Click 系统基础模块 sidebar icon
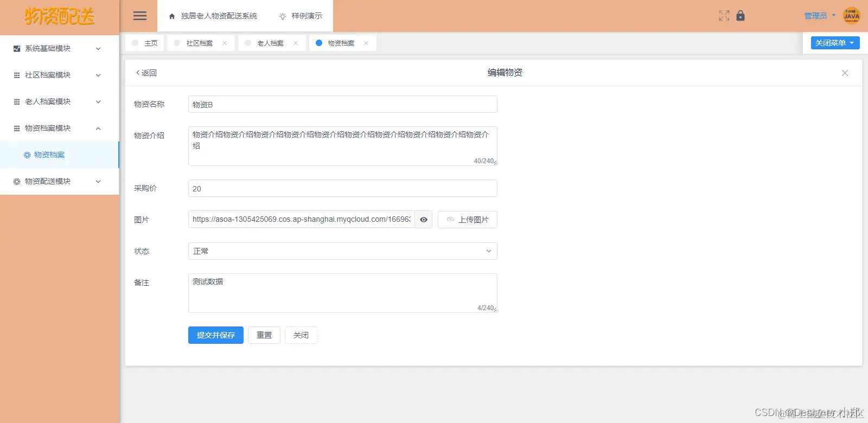 [17, 49]
